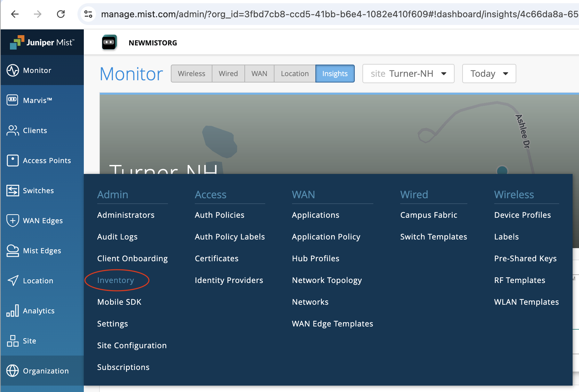This screenshot has width=579, height=392.
Task: Click the Organization label in sidebar
Action: pos(46,371)
